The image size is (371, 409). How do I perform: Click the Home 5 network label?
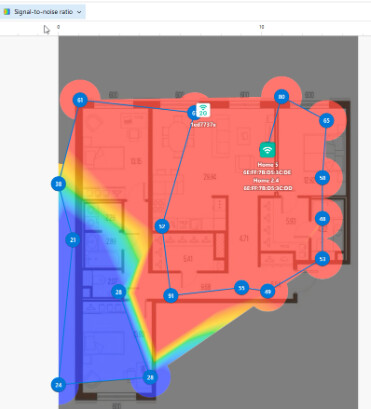[268, 165]
